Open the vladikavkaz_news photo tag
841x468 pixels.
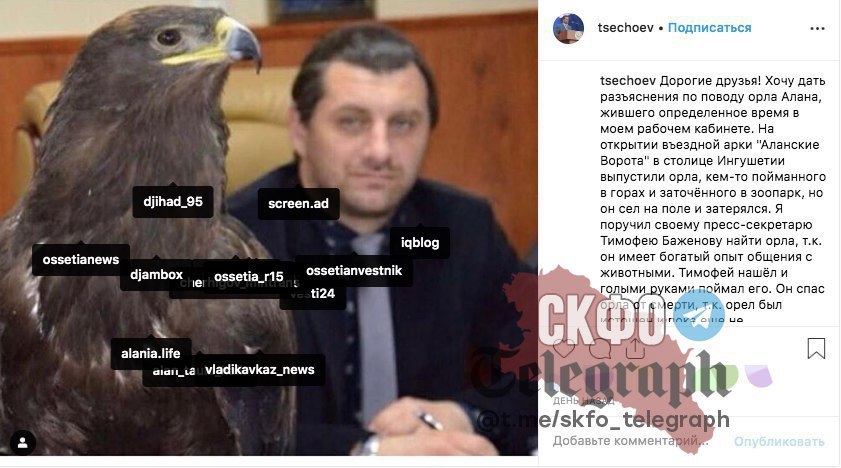point(260,369)
